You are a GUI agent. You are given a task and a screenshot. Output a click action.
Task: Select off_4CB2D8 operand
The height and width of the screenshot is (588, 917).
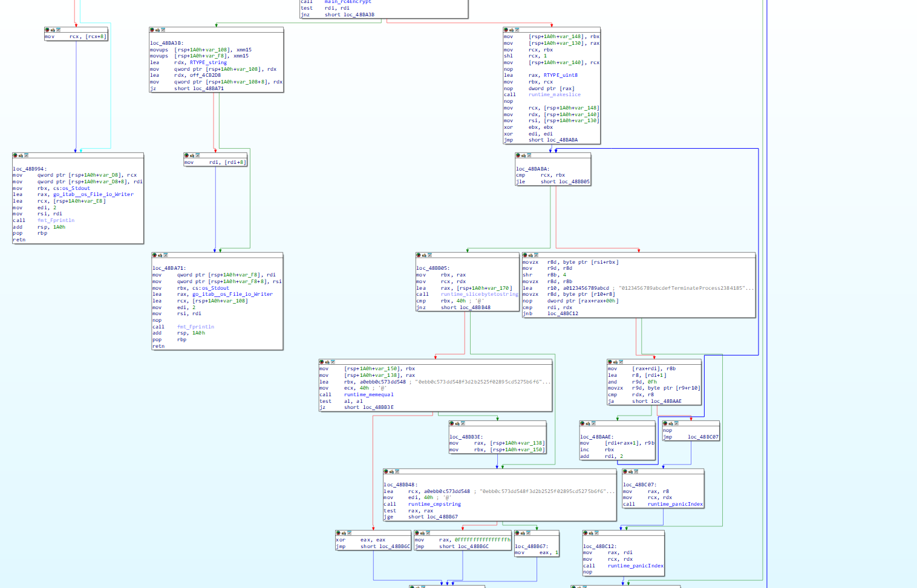point(205,75)
